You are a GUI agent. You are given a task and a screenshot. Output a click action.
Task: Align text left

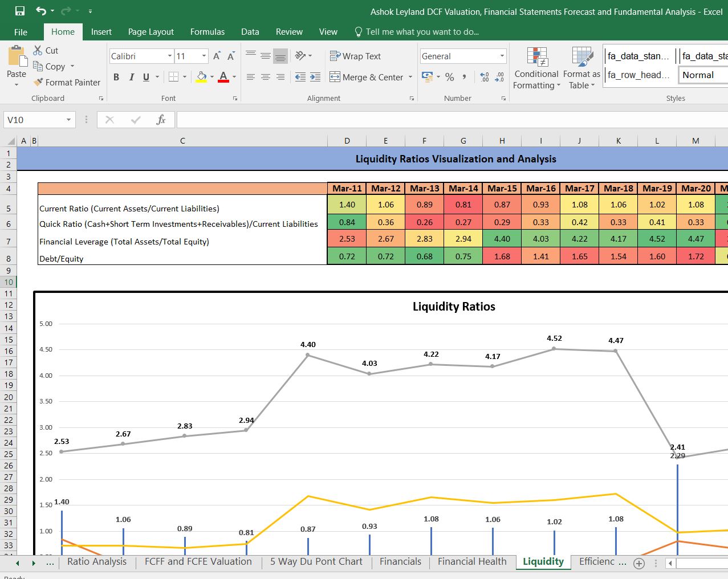(x=251, y=77)
